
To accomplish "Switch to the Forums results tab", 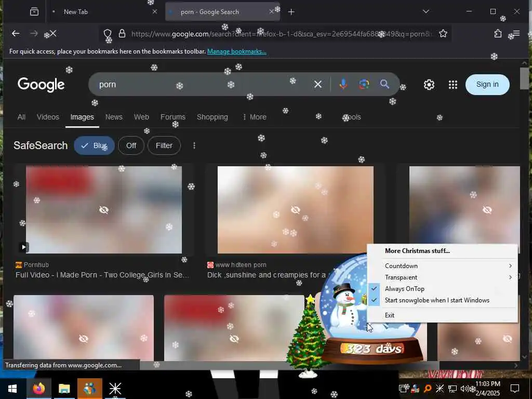I will [173, 117].
